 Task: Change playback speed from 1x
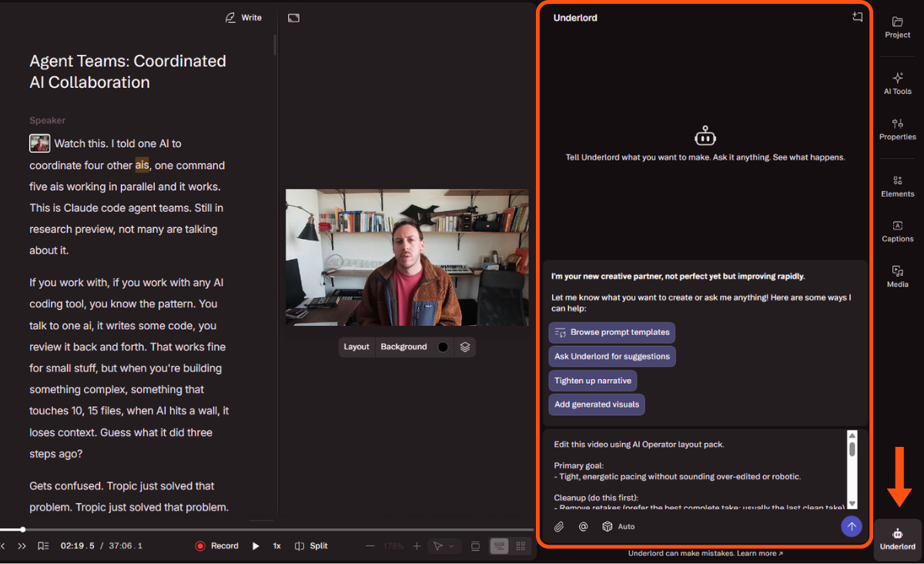pos(276,546)
